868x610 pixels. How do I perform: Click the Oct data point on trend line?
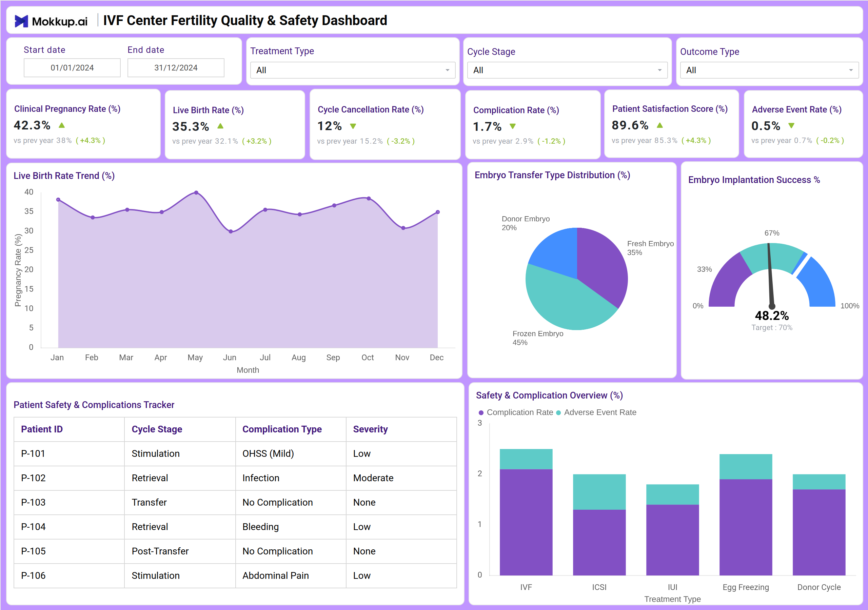pos(369,199)
